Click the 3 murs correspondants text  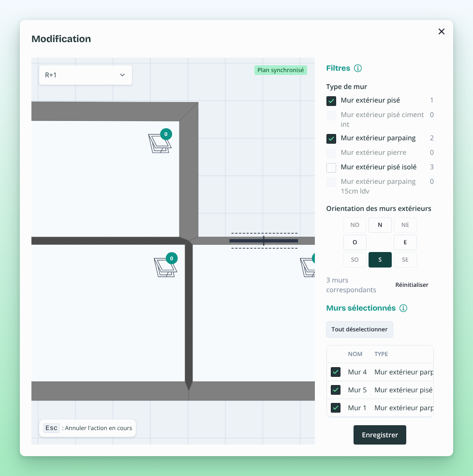(351, 285)
